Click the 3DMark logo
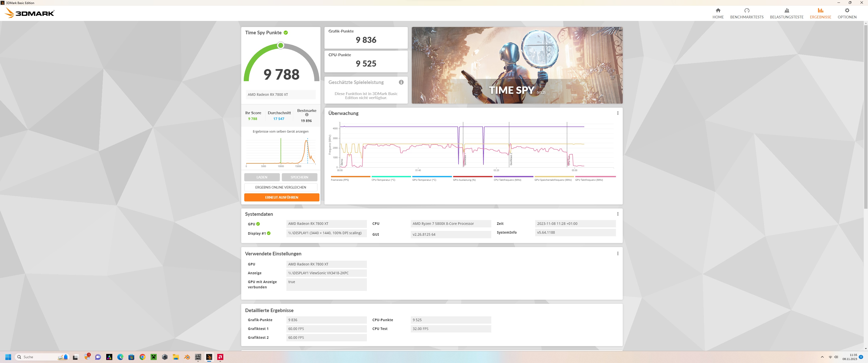The height and width of the screenshot is (363, 868). (x=30, y=13)
